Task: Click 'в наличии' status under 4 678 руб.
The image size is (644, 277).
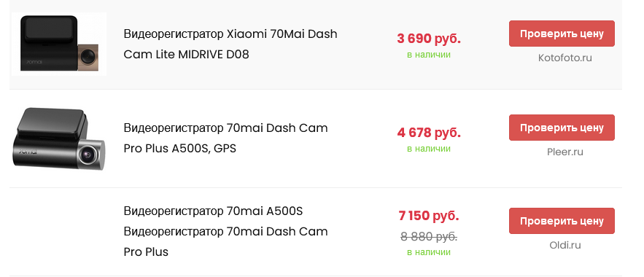Action: click(x=429, y=149)
